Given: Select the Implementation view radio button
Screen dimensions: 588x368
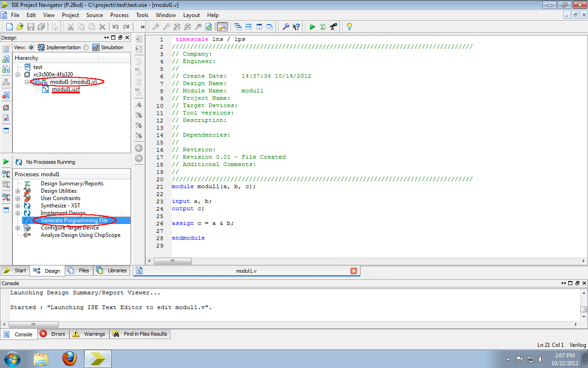Looking at the screenshot, I should 31,47.
